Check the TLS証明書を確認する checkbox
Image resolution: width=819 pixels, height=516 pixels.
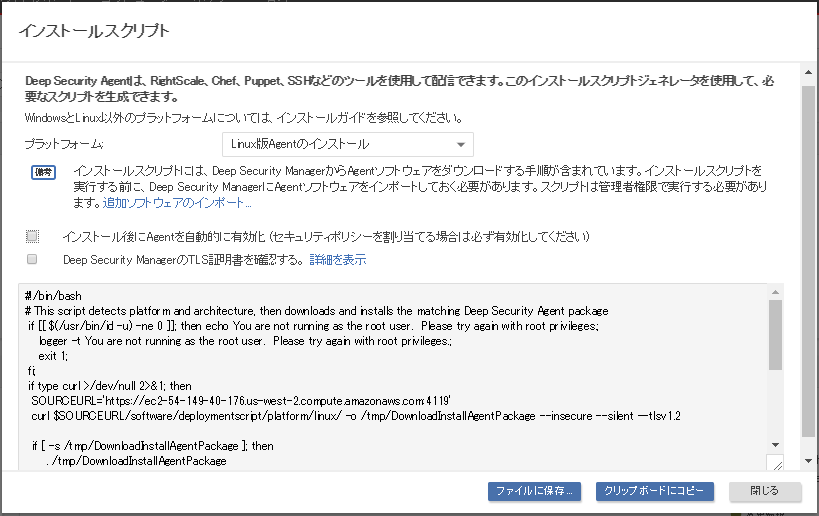coord(33,259)
